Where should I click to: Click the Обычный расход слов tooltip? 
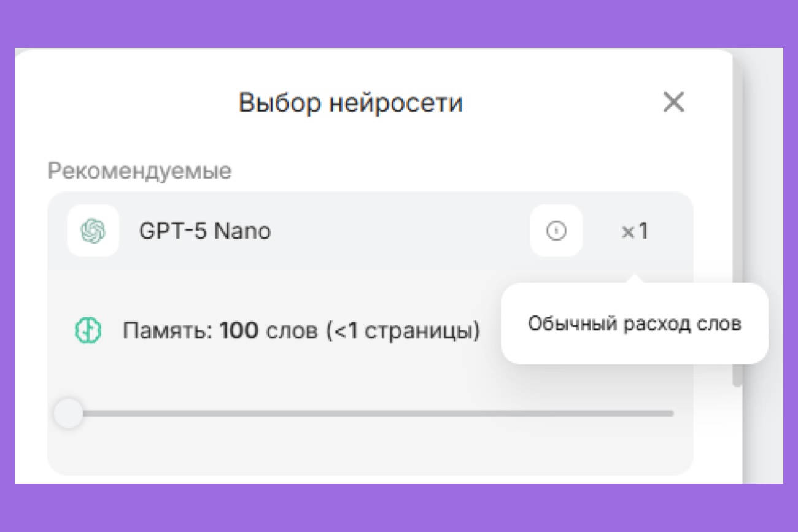click(x=635, y=324)
